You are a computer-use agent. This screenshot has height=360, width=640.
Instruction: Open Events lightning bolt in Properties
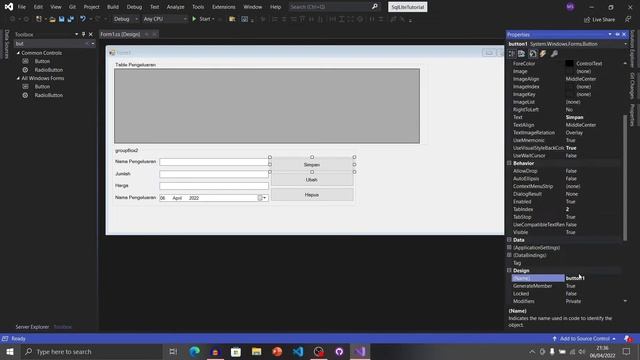point(543,53)
